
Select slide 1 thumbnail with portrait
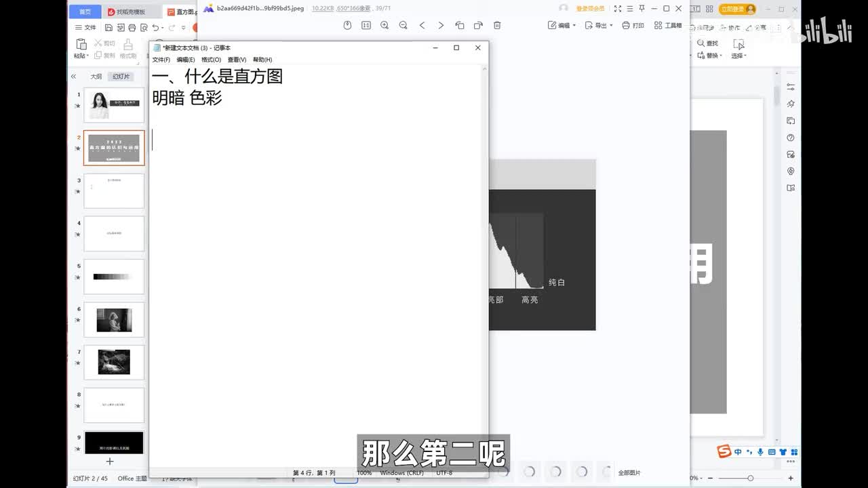114,105
